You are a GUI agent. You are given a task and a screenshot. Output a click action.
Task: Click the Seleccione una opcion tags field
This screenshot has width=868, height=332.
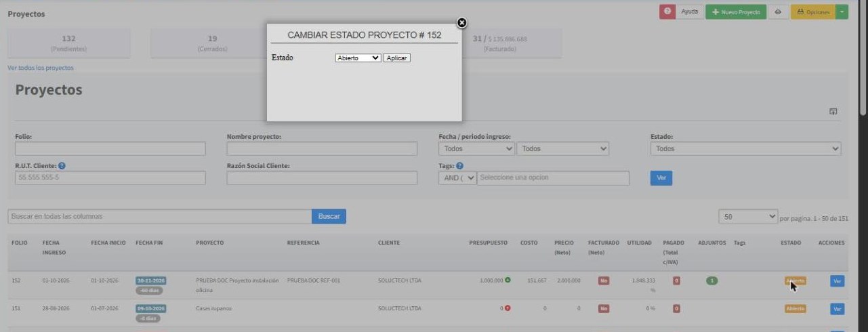click(x=553, y=178)
